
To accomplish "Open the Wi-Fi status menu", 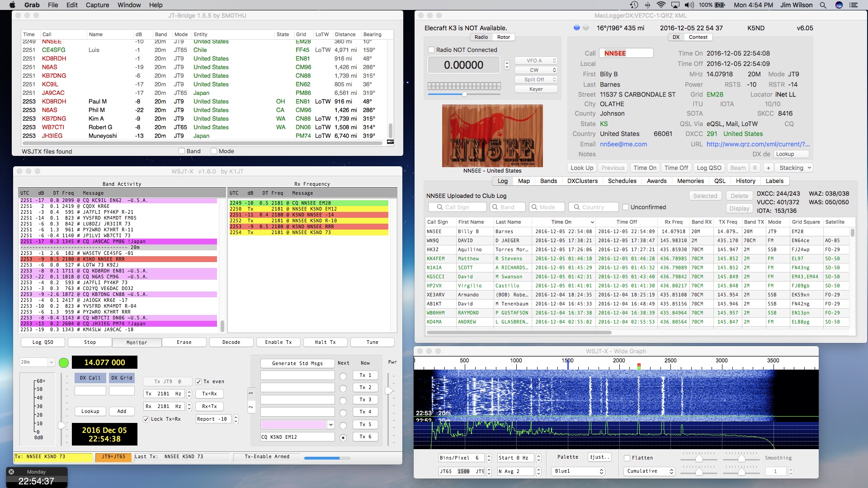I will click(x=661, y=5).
